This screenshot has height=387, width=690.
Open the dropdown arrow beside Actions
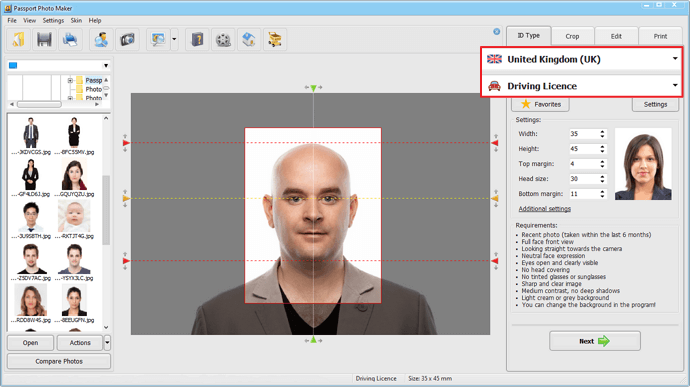click(107, 343)
